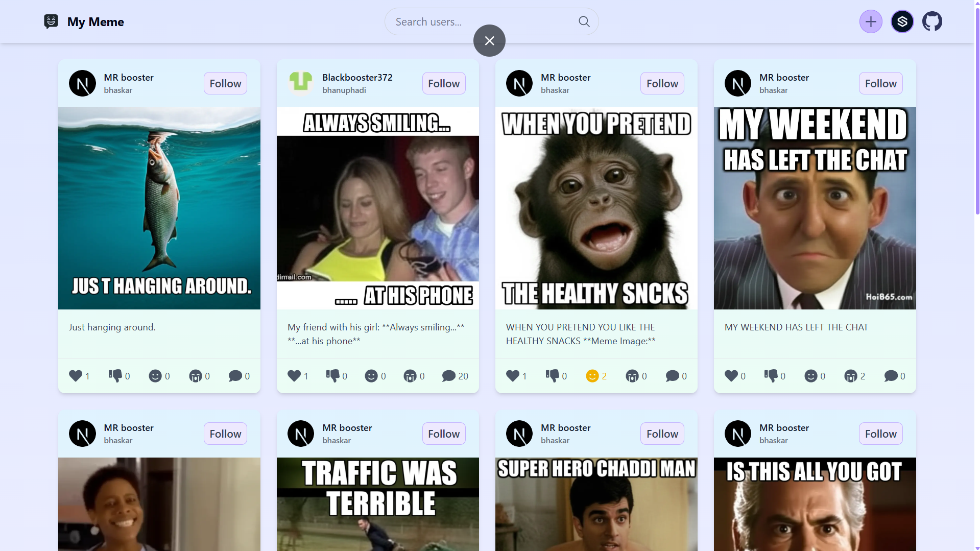This screenshot has width=980, height=551.
Task: Open the Super Hero Chaddi Man meme image
Action: click(596, 504)
